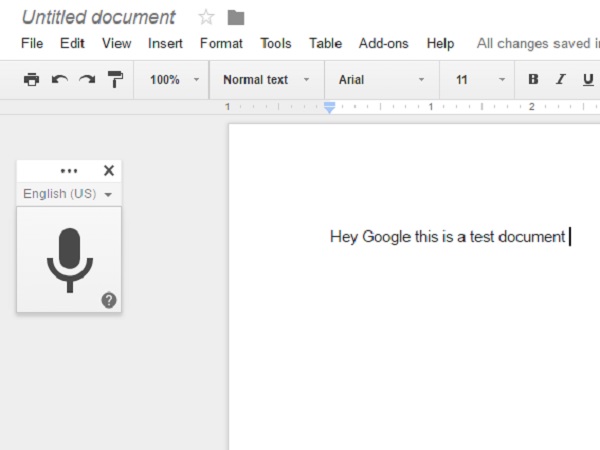Open the move to folder icon
Image resolution: width=600 pixels, height=450 pixels.
click(236, 18)
